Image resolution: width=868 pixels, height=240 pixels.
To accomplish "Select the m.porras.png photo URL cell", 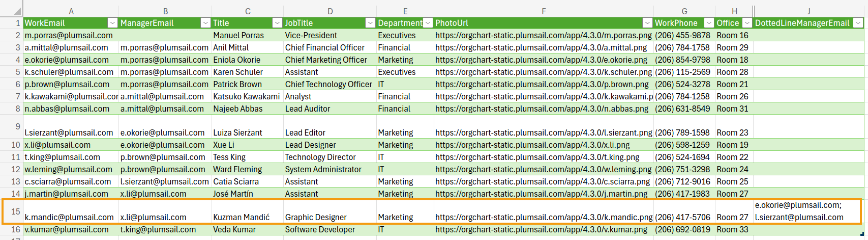I will click(544, 35).
